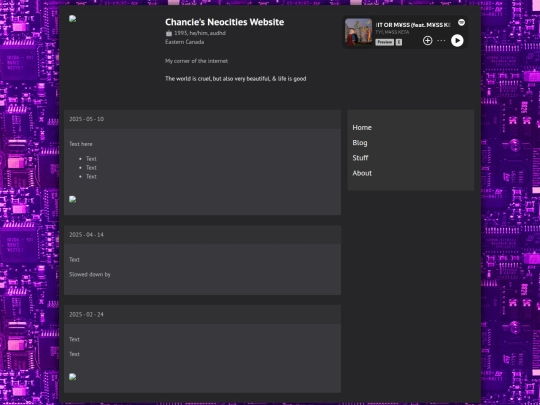
Task: Click the 2025 - 05 - 10 post date
Action: 86,119
